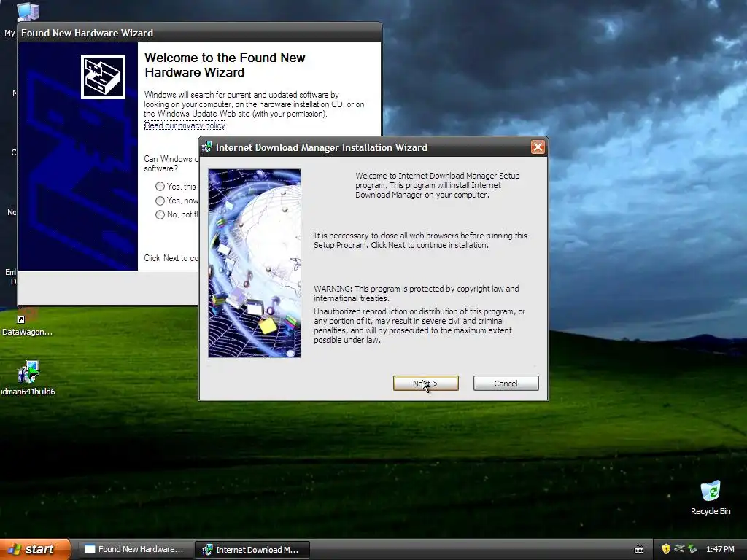Screen dimensions: 747x560
Task: Click Next in the IDM Installation Wizard
Action: pyautogui.click(x=425, y=384)
